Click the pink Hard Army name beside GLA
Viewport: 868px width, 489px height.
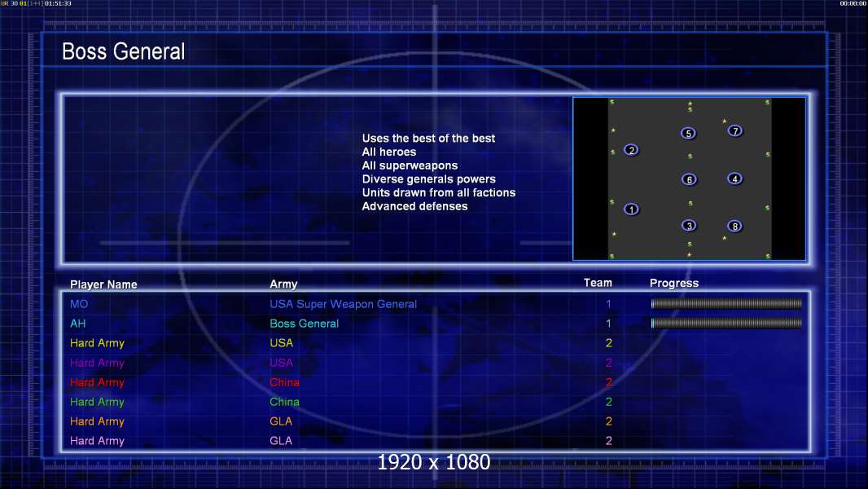(97, 442)
